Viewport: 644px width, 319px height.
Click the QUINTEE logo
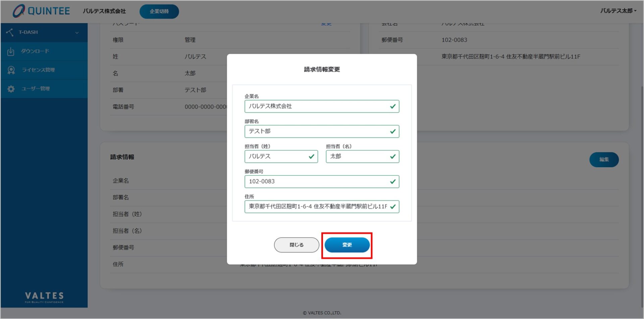41,11
